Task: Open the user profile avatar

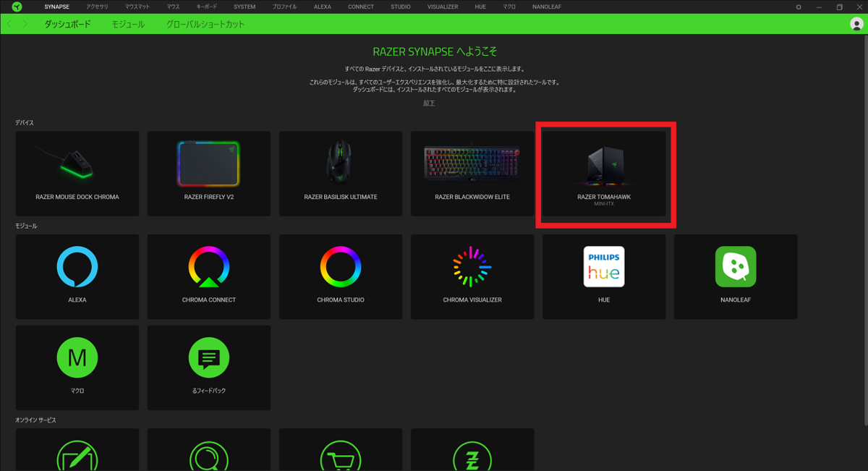Action: [856, 24]
